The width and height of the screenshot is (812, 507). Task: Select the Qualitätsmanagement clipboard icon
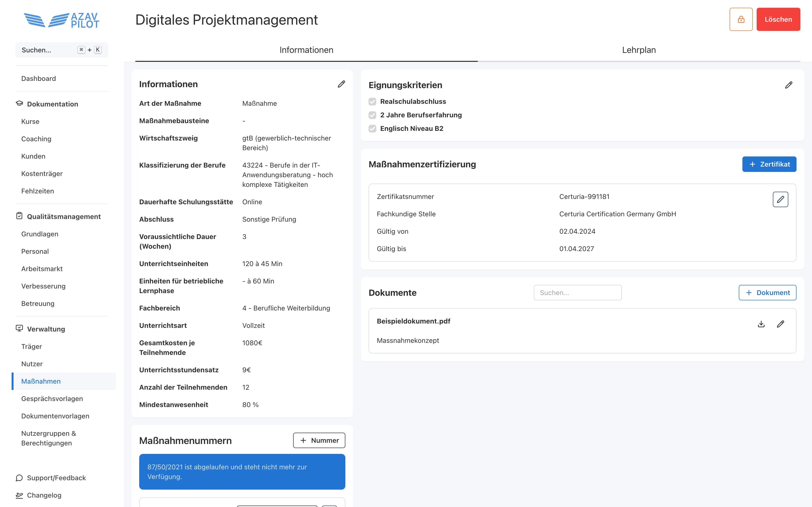[19, 216]
